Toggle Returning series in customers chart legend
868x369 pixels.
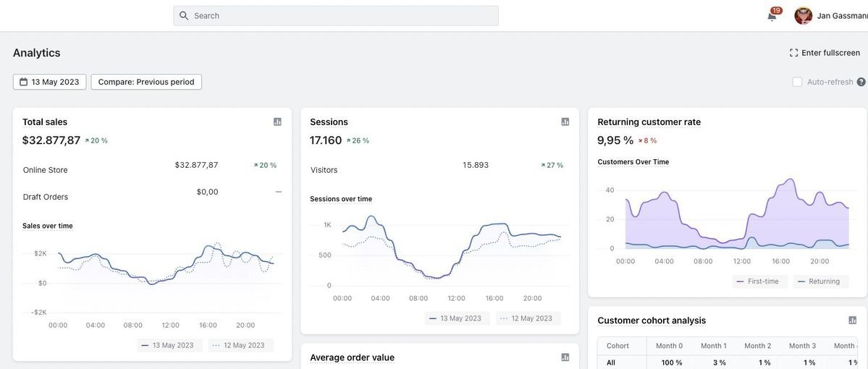[820, 281]
